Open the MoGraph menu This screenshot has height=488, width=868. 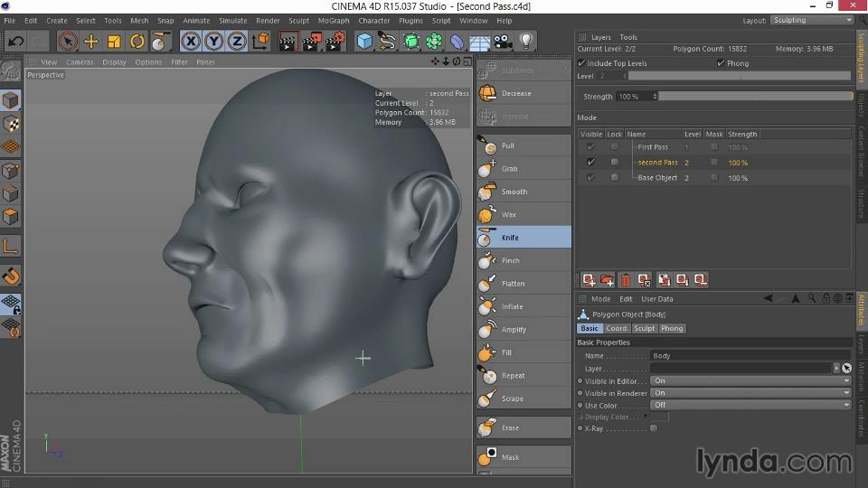pyautogui.click(x=333, y=20)
